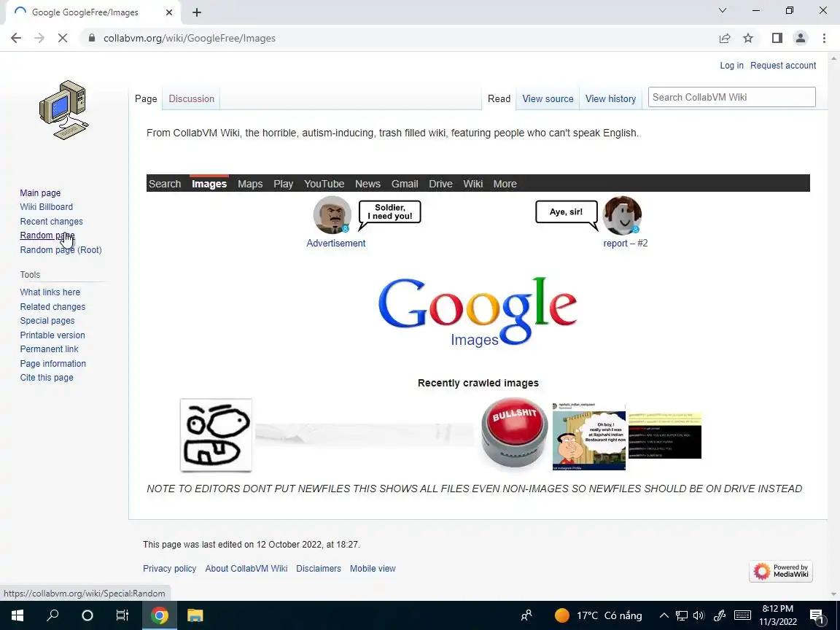The height and width of the screenshot is (630, 840).
Task: Open the Recent changes link
Action: tap(52, 221)
